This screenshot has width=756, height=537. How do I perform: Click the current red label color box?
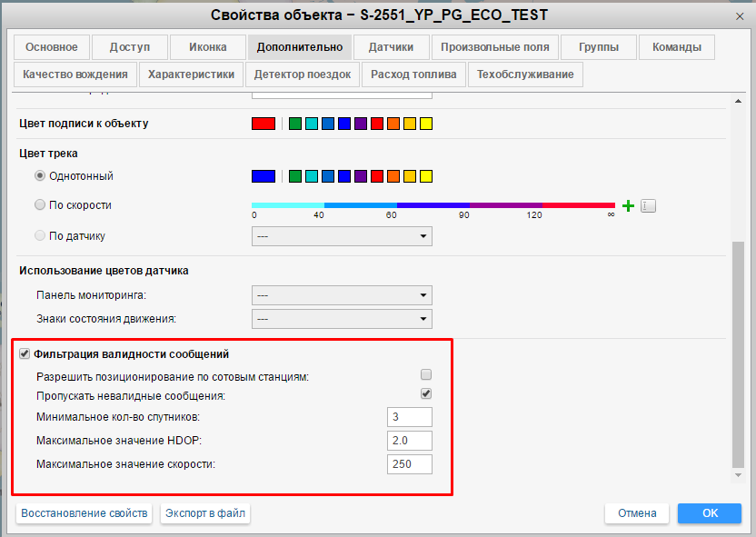pyautogui.click(x=264, y=124)
